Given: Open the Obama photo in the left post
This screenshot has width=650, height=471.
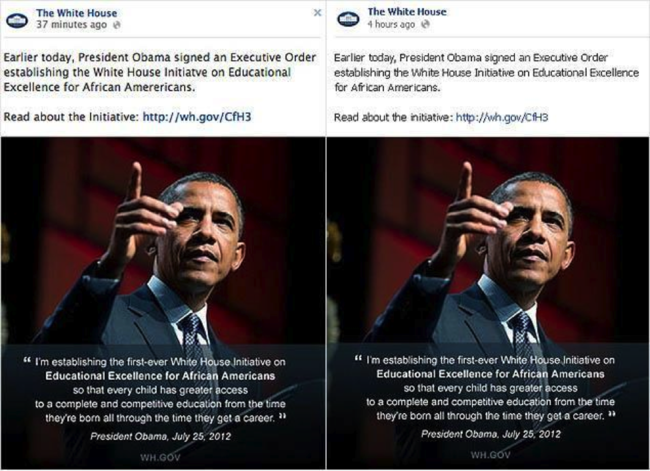Looking at the screenshot, I should [x=163, y=303].
